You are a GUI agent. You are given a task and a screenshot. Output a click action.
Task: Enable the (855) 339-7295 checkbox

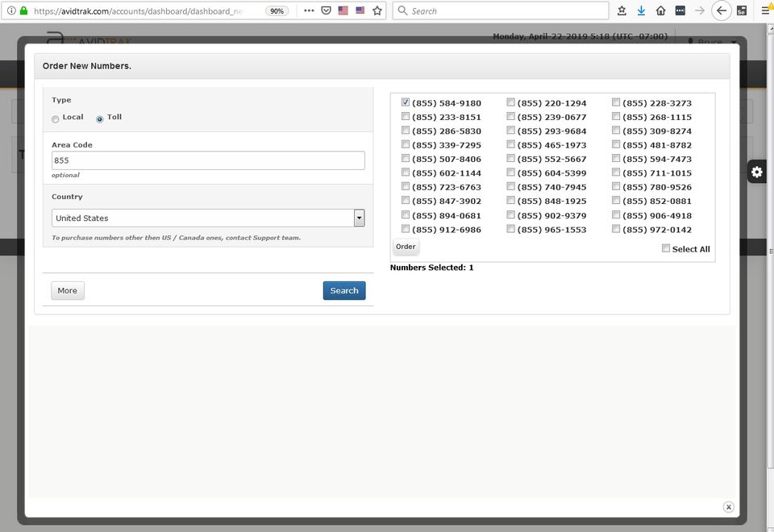pyautogui.click(x=406, y=144)
